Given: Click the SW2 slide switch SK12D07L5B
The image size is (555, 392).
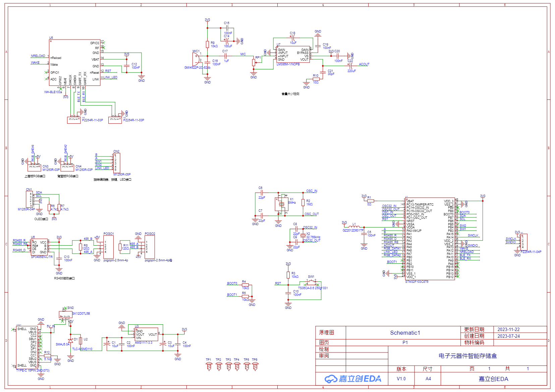Looking at the screenshot, I should coord(65,314).
